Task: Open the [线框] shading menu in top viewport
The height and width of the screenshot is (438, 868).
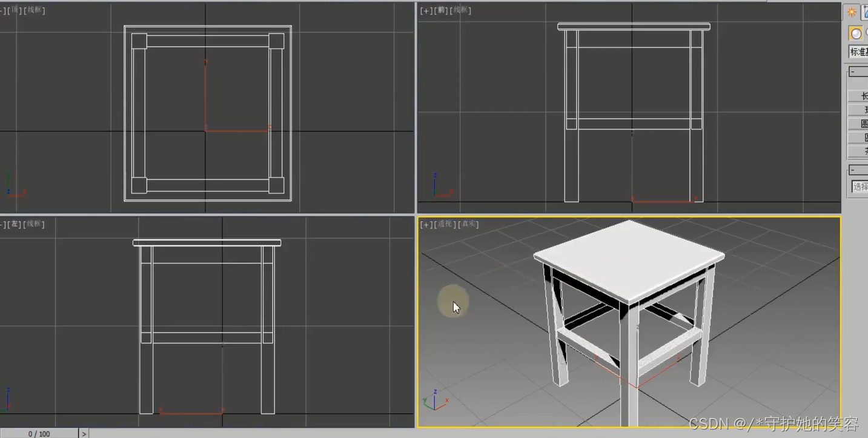Action: (34, 10)
